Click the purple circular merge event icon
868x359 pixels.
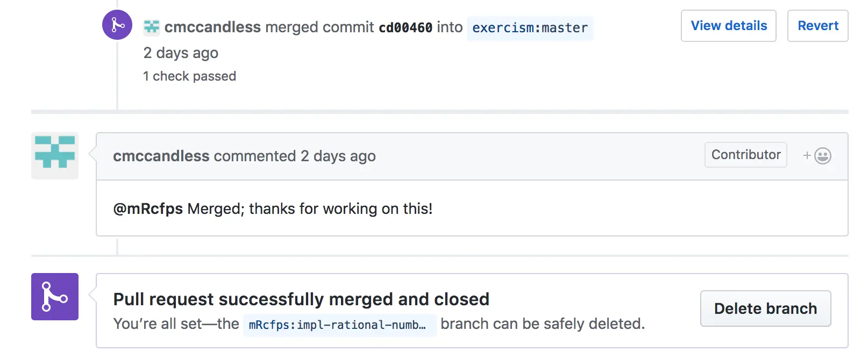(x=117, y=25)
